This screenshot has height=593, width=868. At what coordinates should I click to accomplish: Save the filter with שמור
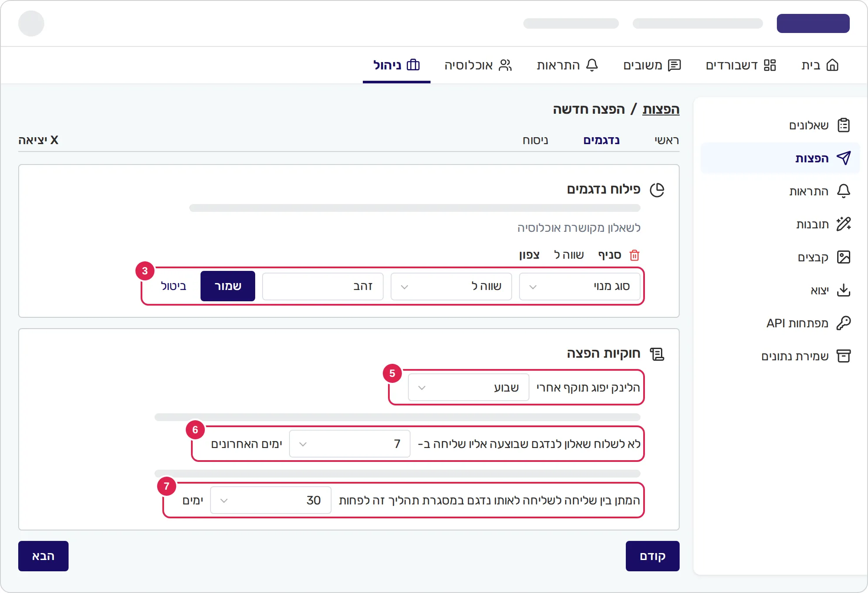(x=228, y=286)
